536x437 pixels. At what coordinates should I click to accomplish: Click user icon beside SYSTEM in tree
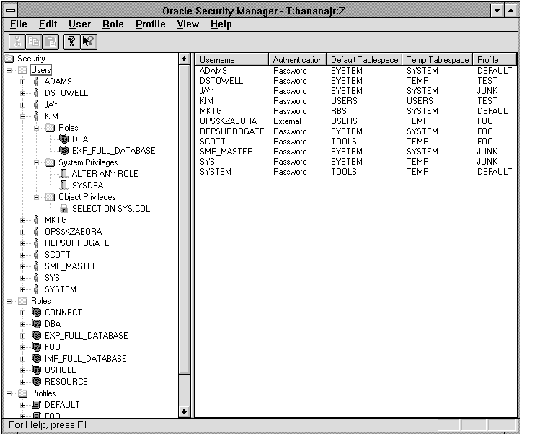(x=36, y=289)
